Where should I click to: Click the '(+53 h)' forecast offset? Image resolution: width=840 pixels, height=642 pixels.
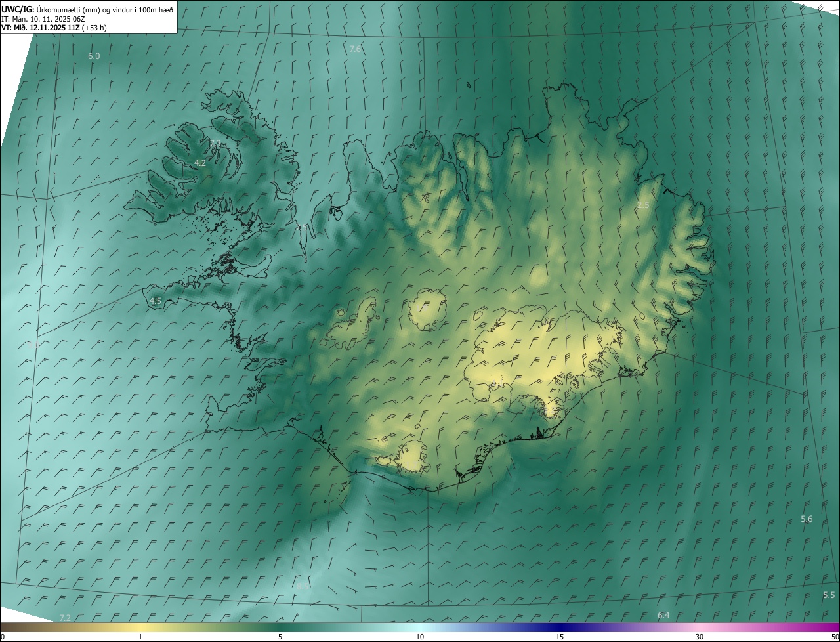point(95,28)
